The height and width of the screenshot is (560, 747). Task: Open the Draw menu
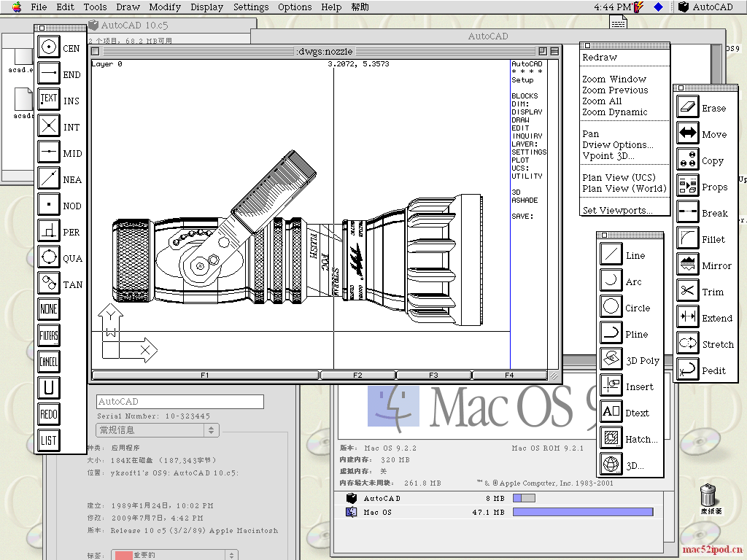[x=128, y=7]
